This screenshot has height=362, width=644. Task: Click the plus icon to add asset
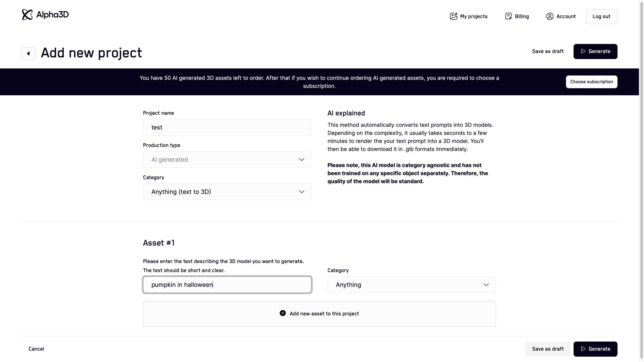point(283,313)
